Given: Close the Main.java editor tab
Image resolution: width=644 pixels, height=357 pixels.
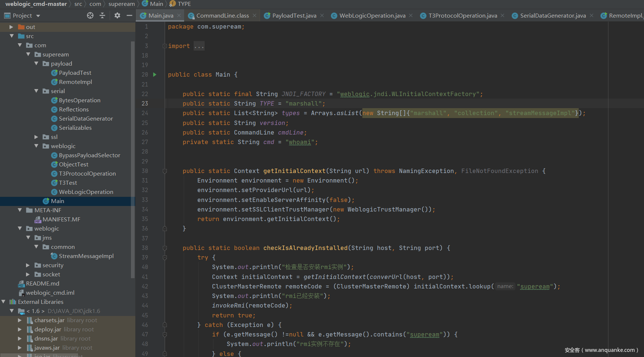Looking at the screenshot, I should pos(179,15).
